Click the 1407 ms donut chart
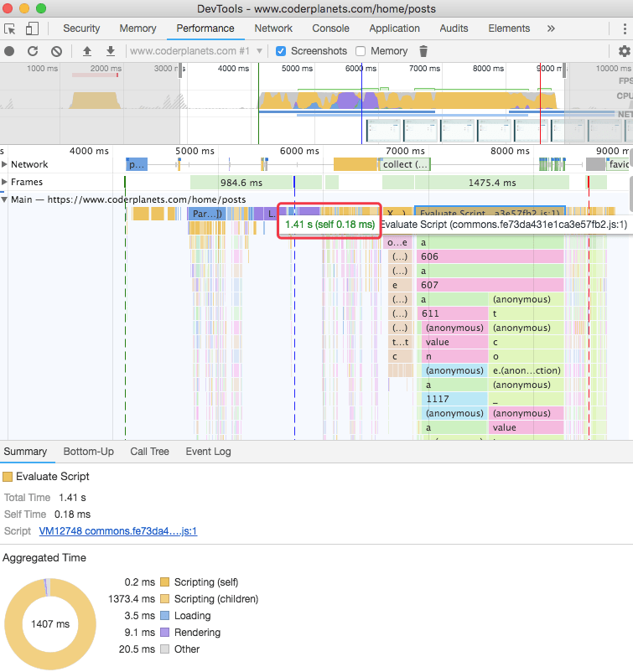 point(50,624)
